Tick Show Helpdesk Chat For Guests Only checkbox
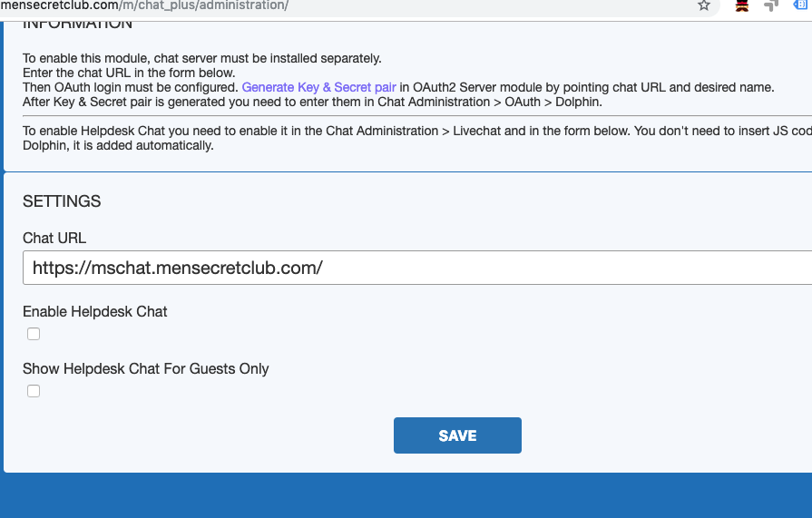The height and width of the screenshot is (518, 812). [x=34, y=391]
